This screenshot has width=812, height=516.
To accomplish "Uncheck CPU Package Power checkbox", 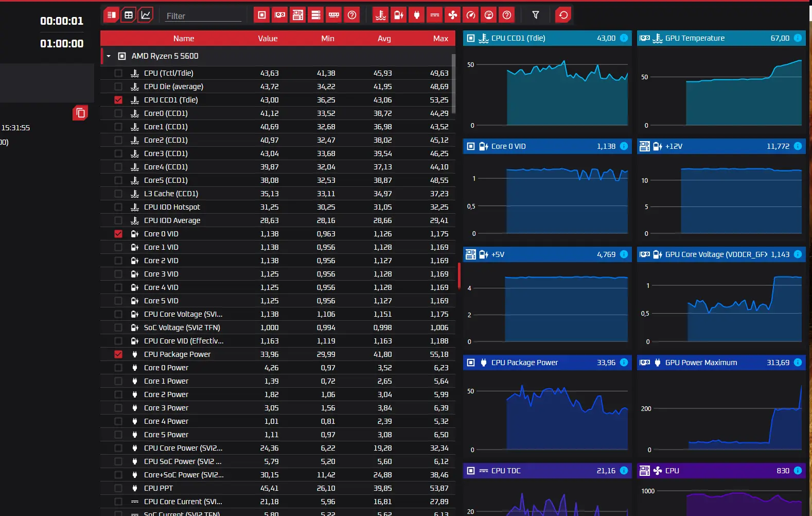I will point(118,354).
